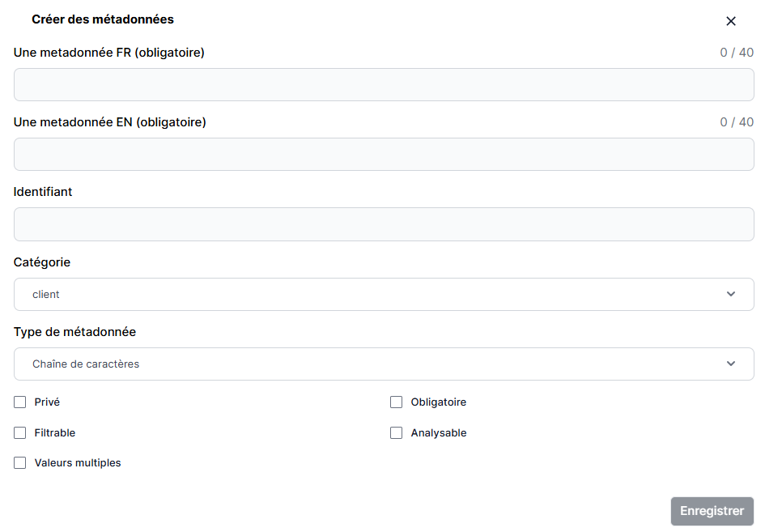The height and width of the screenshot is (532, 765).
Task: Focus the Une metadonnée EN input field
Action: click(384, 155)
